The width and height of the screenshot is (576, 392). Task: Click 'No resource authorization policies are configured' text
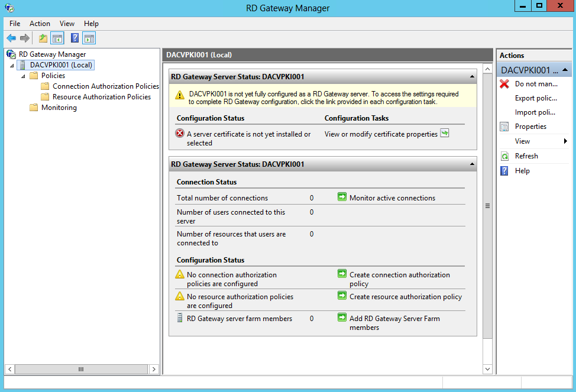coord(240,302)
